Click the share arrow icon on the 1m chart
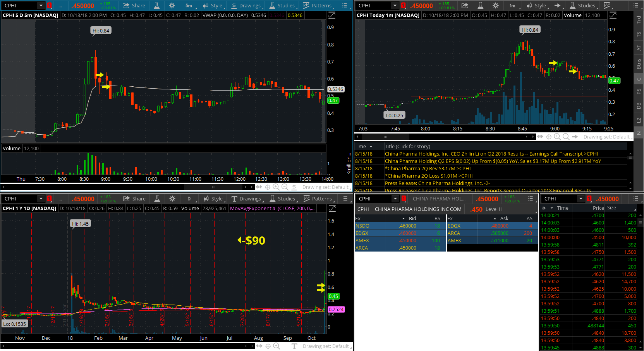This screenshot has width=644, height=351. pyautogui.click(x=465, y=5)
